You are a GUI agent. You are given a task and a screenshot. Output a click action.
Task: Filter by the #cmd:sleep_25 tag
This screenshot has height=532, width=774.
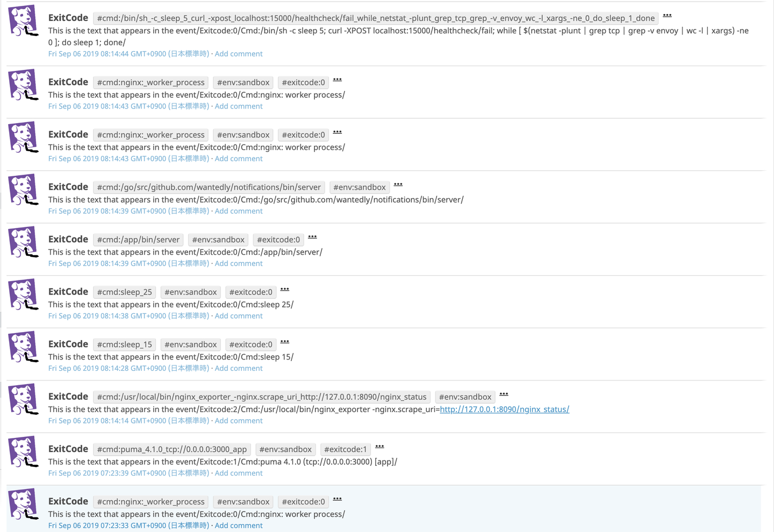tap(125, 292)
